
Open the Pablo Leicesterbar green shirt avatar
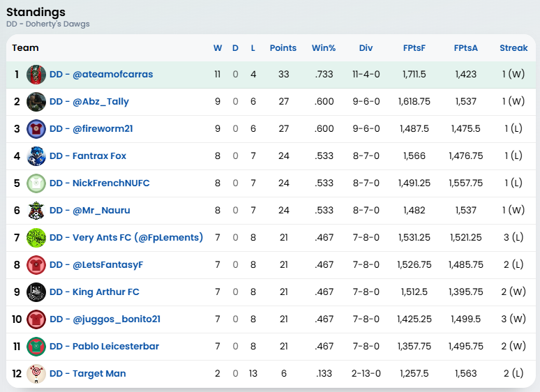pyautogui.click(x=36, y=346)
